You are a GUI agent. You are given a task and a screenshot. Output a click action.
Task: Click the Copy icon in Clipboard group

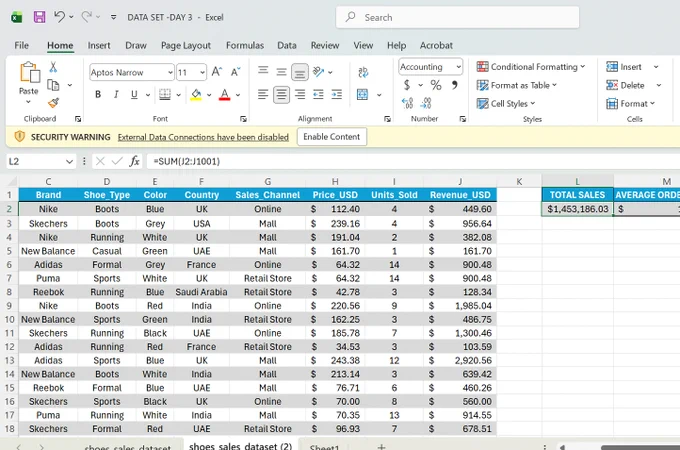pyautogui.click(x=53, y=85)
